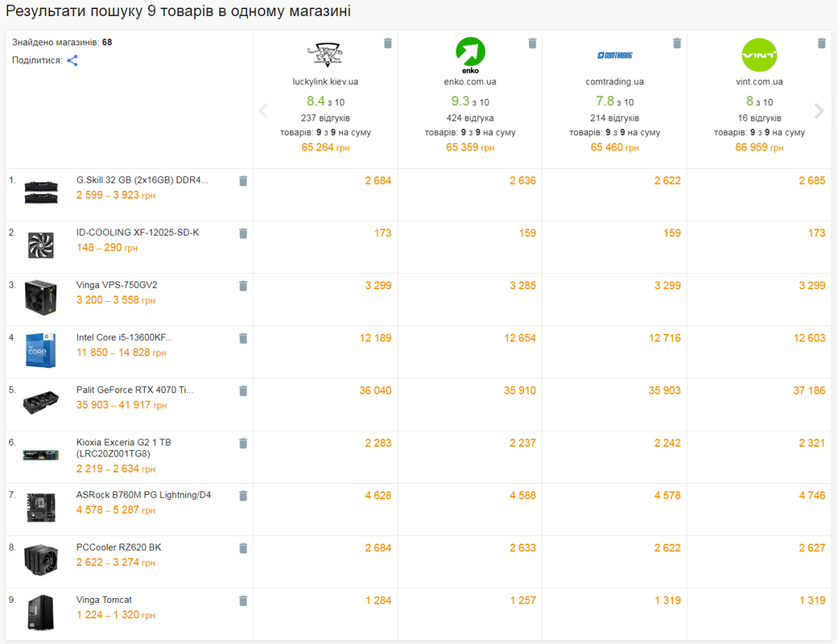
Task: Delete Intel Core i5-13600KF item from list
Action: [243, 338]
